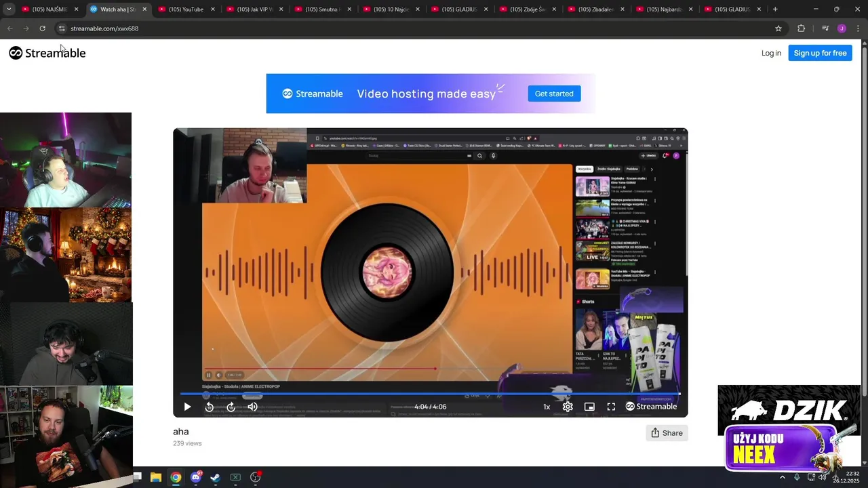
Task: Seek on the blue video progress bar
Action: [x=430, y=393]
